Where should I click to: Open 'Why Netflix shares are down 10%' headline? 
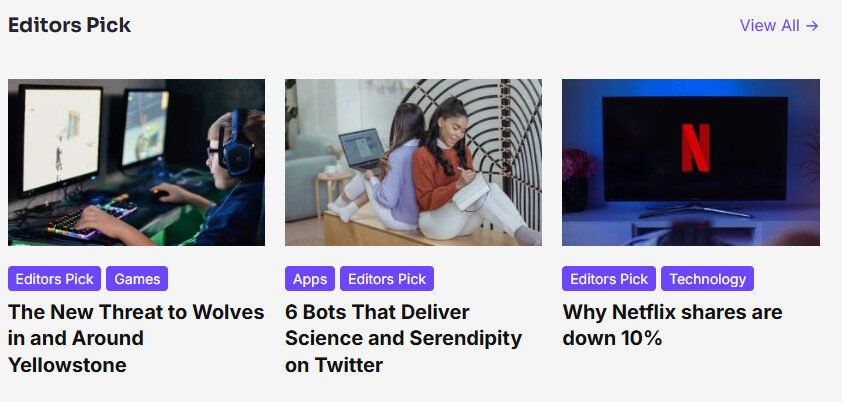click(672, 325)
